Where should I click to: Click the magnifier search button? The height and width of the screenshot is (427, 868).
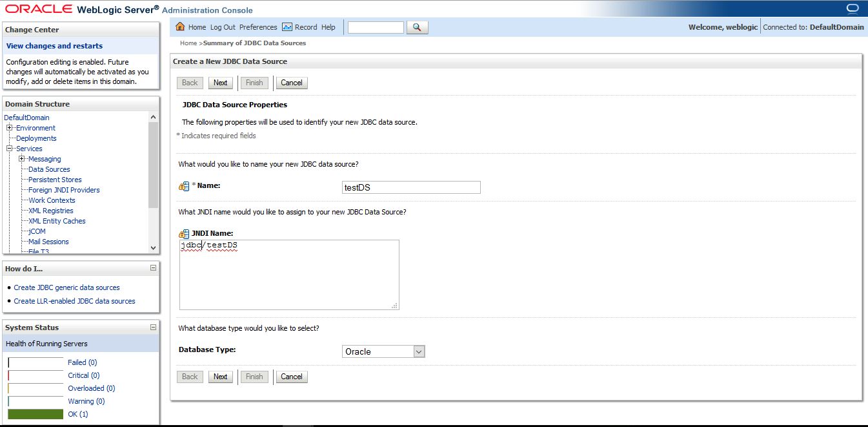(418, 27)
